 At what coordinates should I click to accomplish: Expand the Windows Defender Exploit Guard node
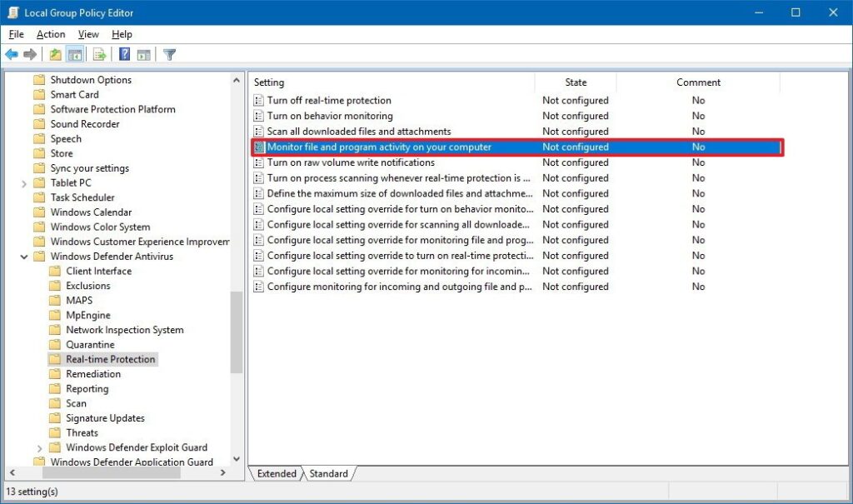(39, 448)
